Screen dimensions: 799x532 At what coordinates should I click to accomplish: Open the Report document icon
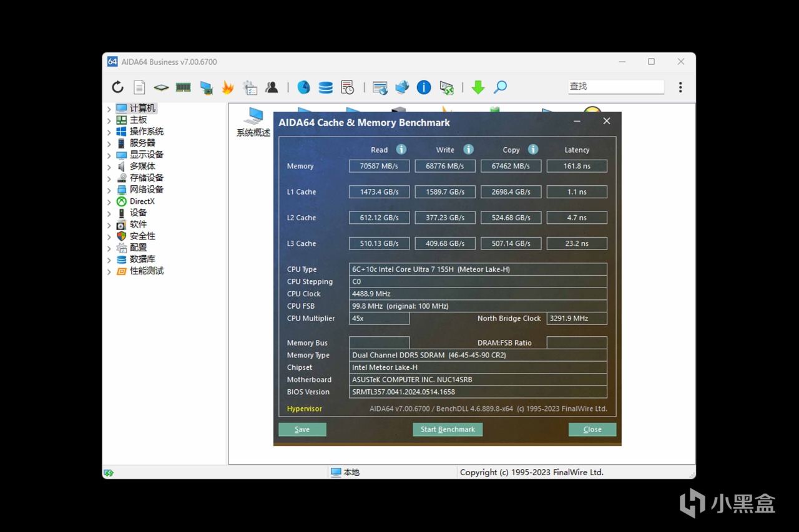[x=139, y=87]
